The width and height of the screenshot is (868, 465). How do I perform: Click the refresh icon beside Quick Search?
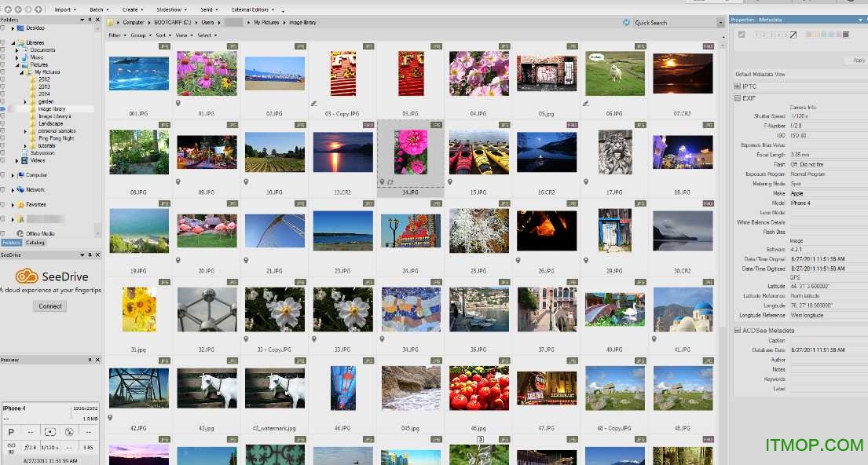tap(626, 23)
